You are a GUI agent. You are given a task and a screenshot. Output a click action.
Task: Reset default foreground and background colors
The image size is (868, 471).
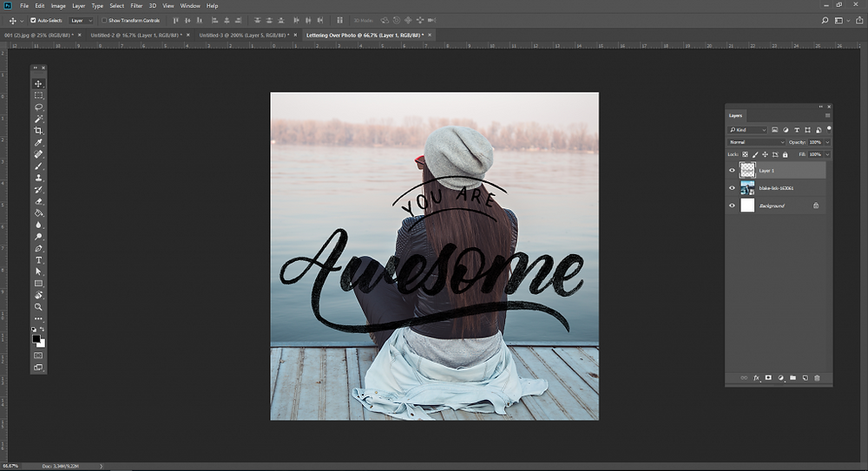[x=34, y=330]
